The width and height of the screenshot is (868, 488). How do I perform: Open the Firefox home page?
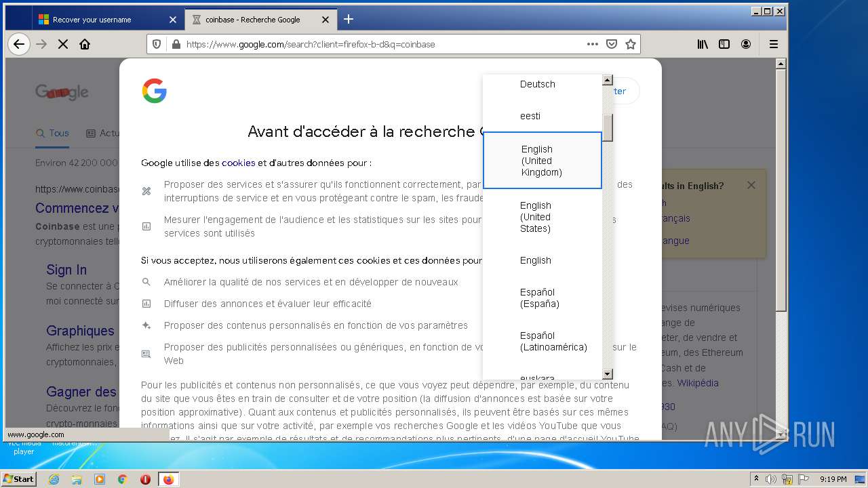coord(85,44)
